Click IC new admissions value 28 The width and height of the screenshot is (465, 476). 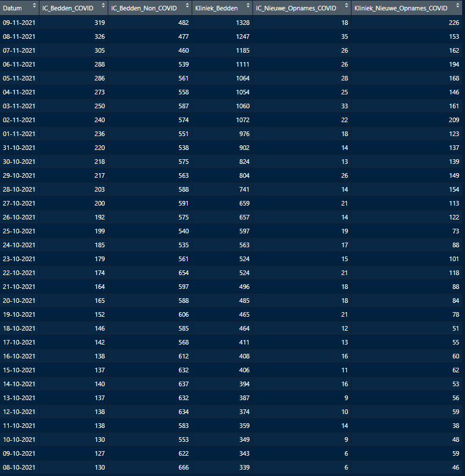coord(345,78)
